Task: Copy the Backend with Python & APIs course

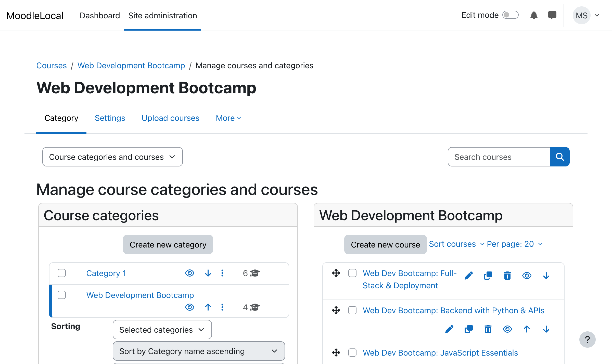Action: [x=469, y=329]
